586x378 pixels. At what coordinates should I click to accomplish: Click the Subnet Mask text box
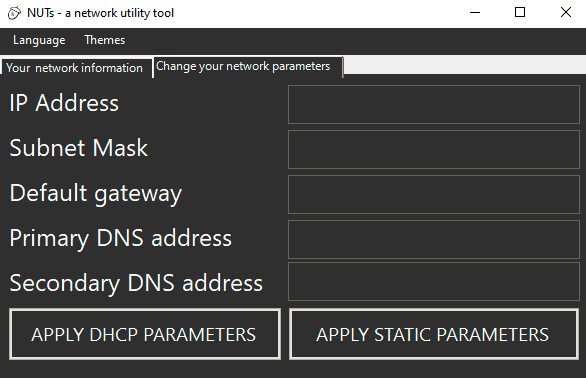(434, 150)
